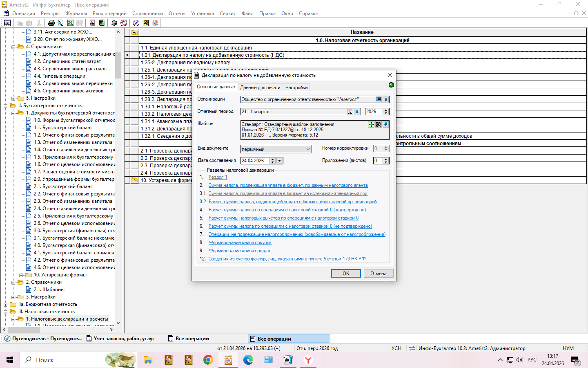The height and width of the screenshot is (368, 588).
Task: Click the calendar icon in Отчетный период field
Action: pos(350,112)
